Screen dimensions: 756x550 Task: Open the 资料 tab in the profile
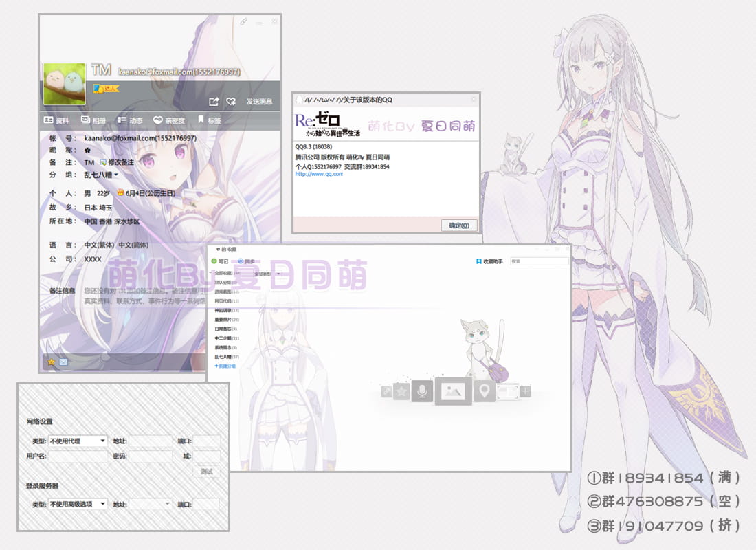coord(56,120)
